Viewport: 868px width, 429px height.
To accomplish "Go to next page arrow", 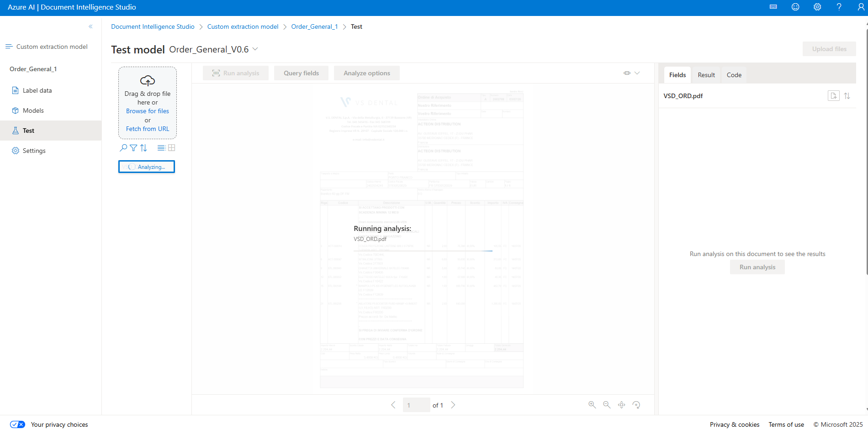I will tap(453, 405).
